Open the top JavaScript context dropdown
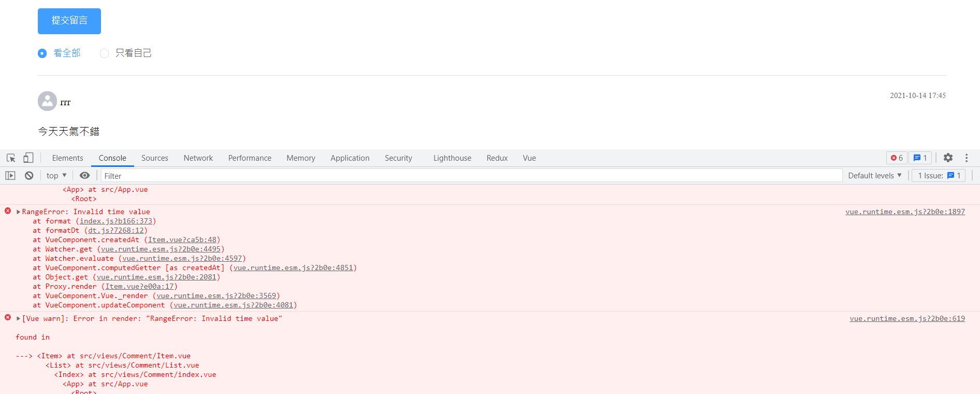This screenshot has height=394, width=980. (56, 176)
